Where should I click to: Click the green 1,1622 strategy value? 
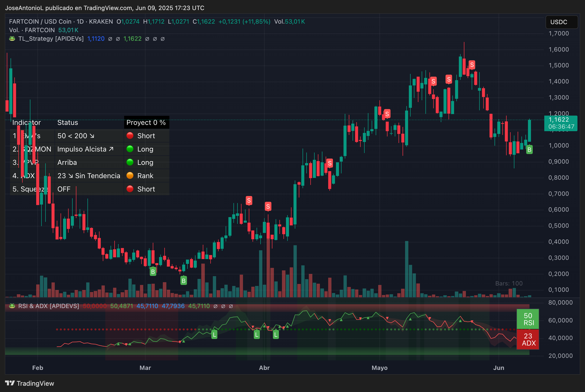[132, 39]
